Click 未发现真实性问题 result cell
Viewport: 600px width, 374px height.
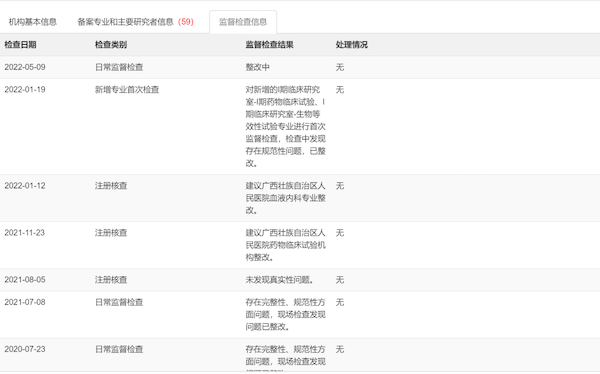pyautogui.click(x=280, y=280)
